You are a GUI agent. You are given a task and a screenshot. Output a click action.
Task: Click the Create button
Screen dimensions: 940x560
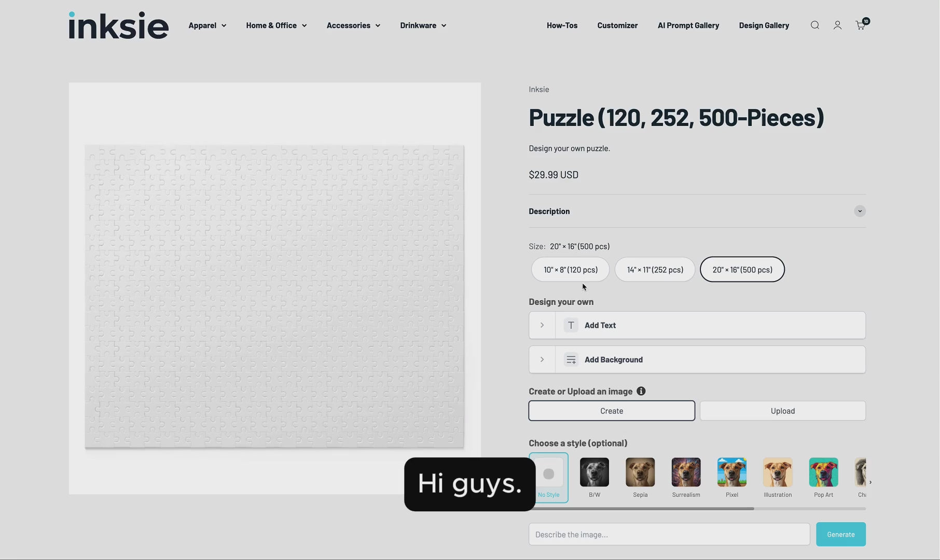[x=612, y=411]
